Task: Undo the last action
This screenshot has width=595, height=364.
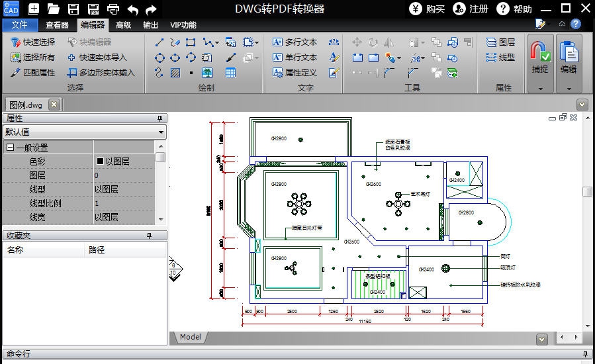Action: click(132, 9)
